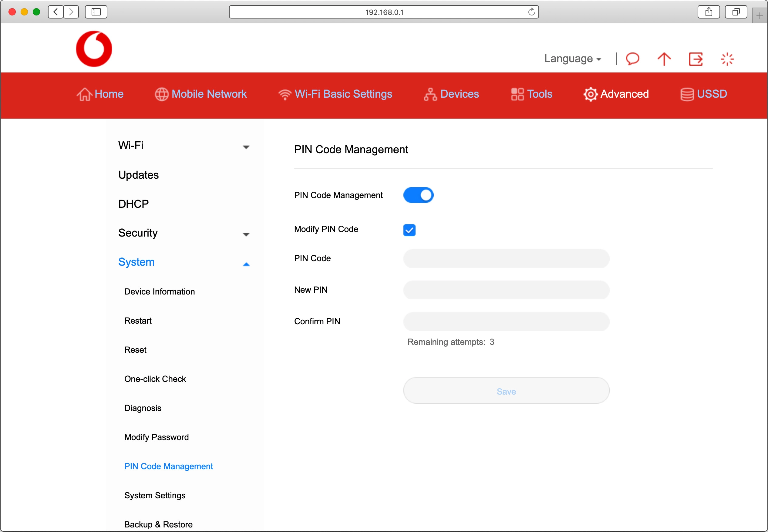Collapse the System sidebar section

pyautogui.click(x=246, y=264)
